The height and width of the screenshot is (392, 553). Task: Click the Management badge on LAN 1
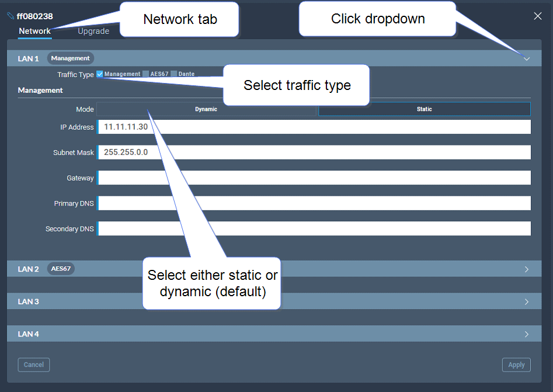point(71,58)
